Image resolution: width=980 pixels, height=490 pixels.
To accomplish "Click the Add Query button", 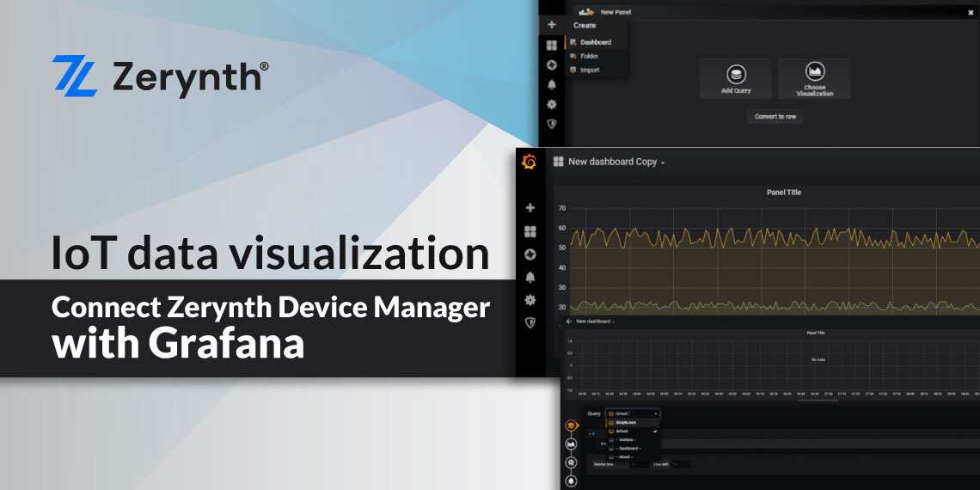I will (736, 79).
